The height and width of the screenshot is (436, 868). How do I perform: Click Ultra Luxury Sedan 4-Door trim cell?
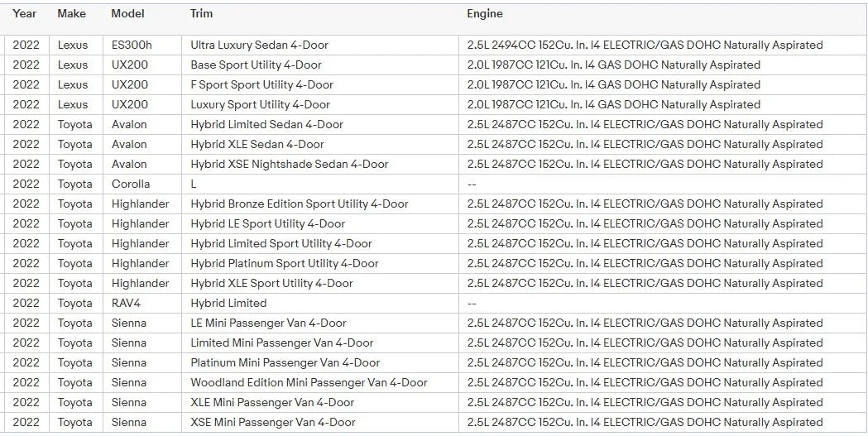(259, 45)
